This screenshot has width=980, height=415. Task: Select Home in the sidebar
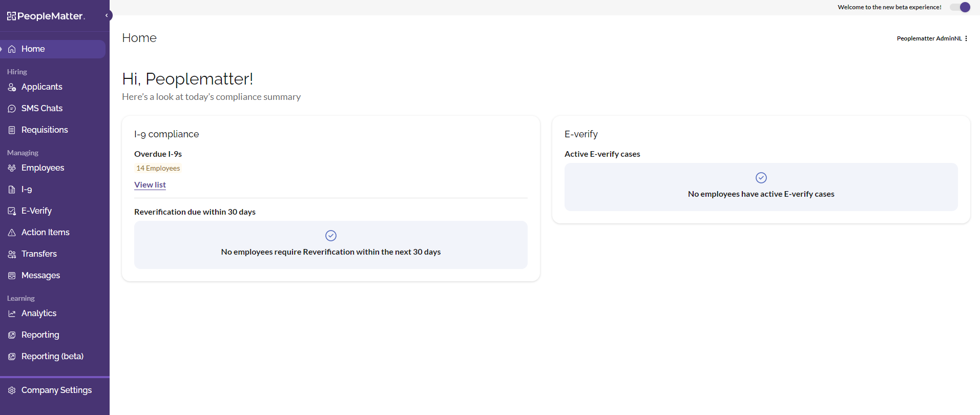click(x=52, y=49)
